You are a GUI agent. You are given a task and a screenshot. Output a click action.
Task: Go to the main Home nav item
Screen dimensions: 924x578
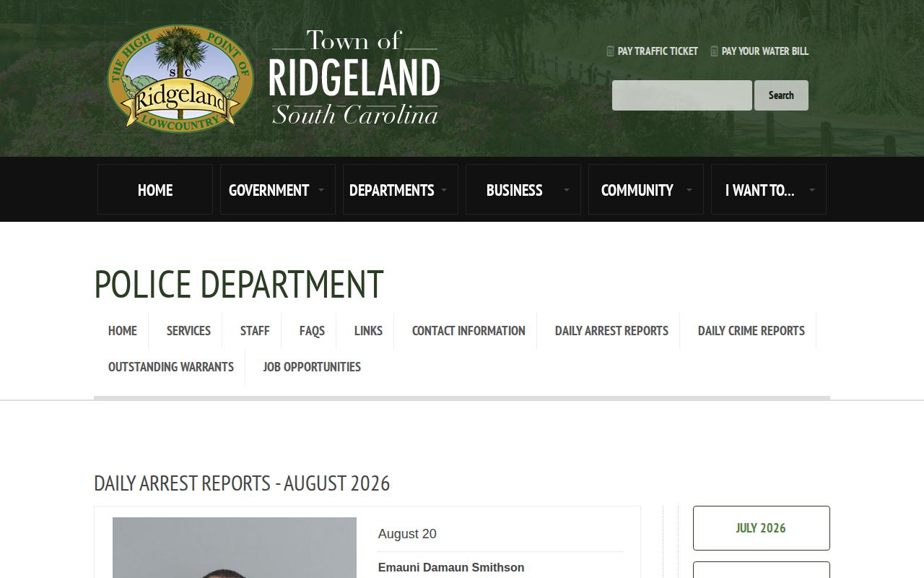[155, 189]
